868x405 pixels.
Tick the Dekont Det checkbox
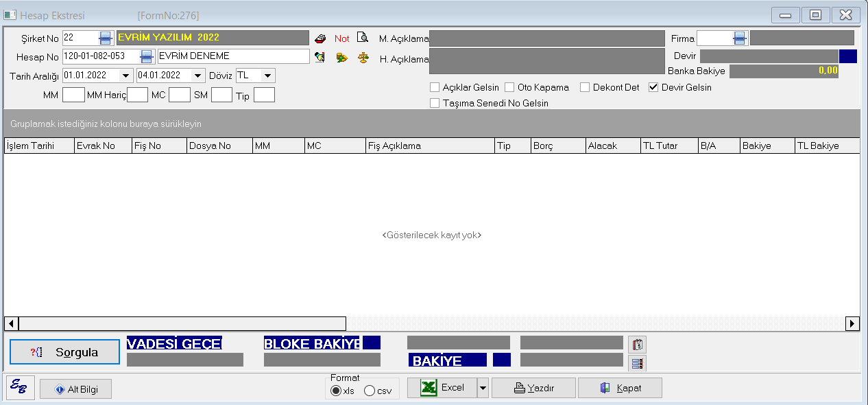click(585, 87)
